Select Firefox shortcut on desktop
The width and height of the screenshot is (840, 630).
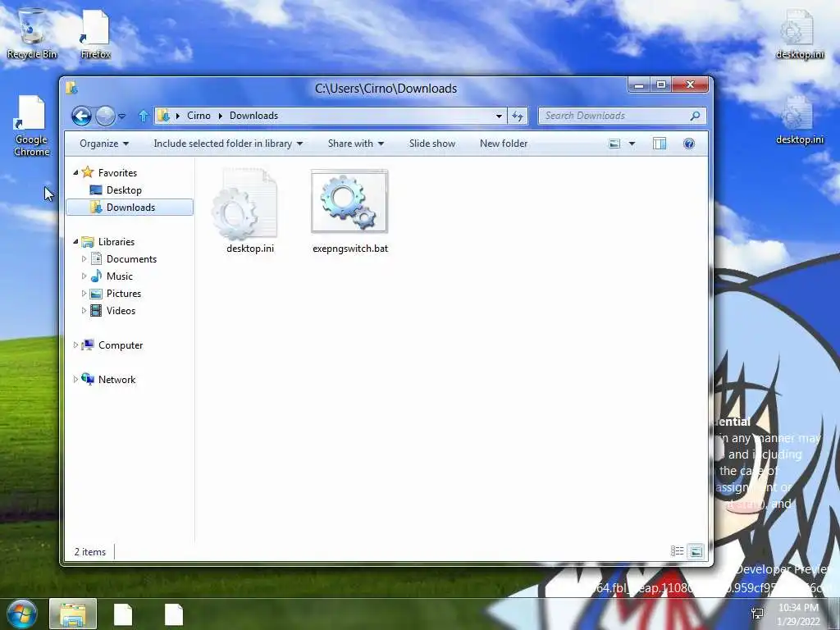[x=95, y=33]
